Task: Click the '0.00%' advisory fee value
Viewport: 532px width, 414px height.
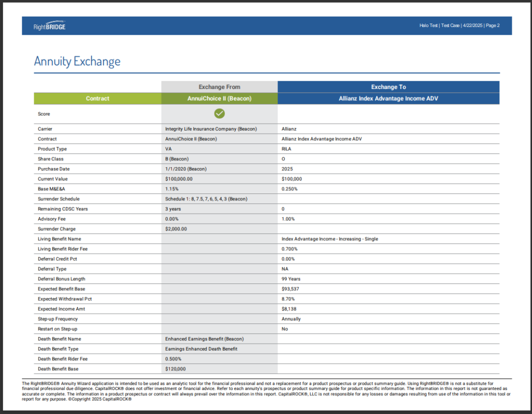Action: [171, 219]
